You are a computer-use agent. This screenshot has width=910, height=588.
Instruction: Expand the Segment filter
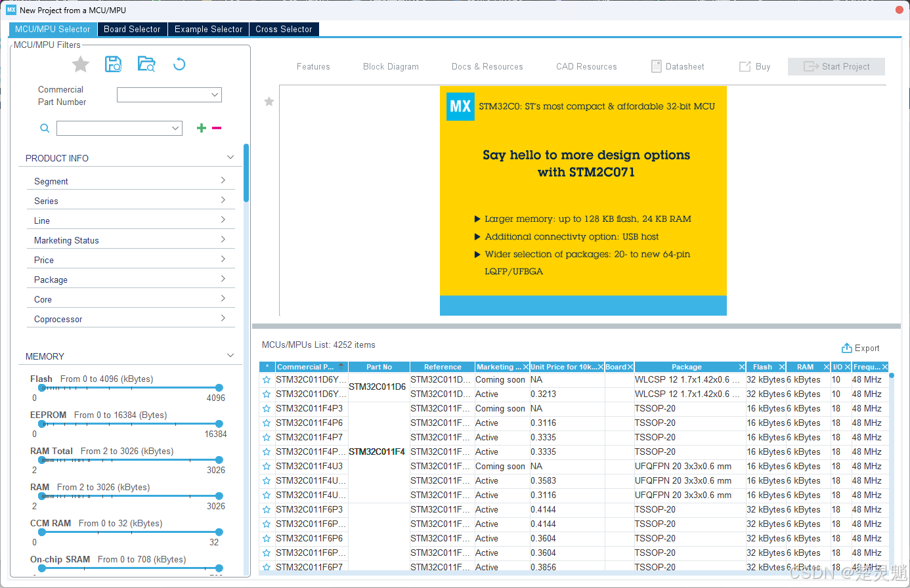click(x=223, y=180)
